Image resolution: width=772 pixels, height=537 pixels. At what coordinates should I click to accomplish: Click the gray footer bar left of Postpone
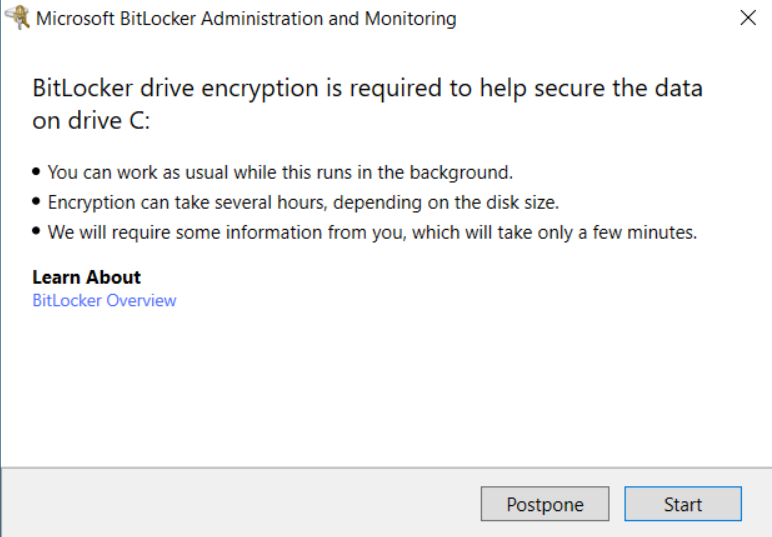[241, 503]
